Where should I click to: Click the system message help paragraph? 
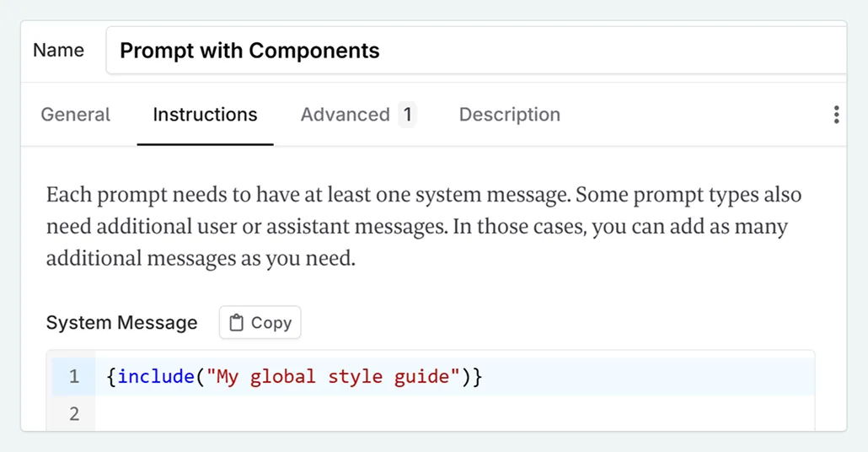[421, 227]
